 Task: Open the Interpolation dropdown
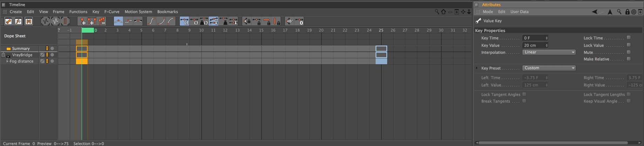[x=549, y=52]
